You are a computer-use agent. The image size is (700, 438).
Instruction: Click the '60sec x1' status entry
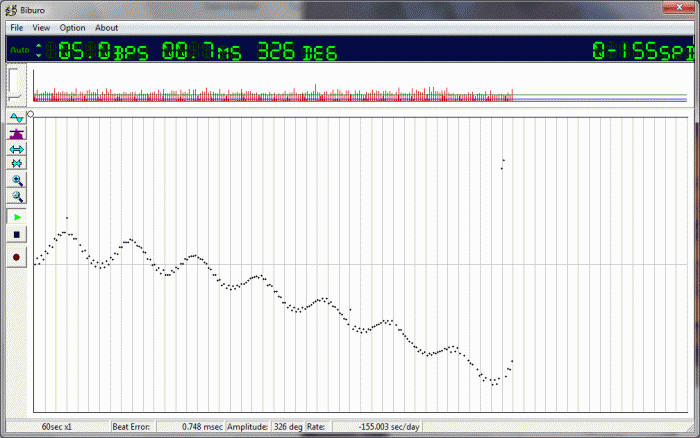tap(57, 427)
